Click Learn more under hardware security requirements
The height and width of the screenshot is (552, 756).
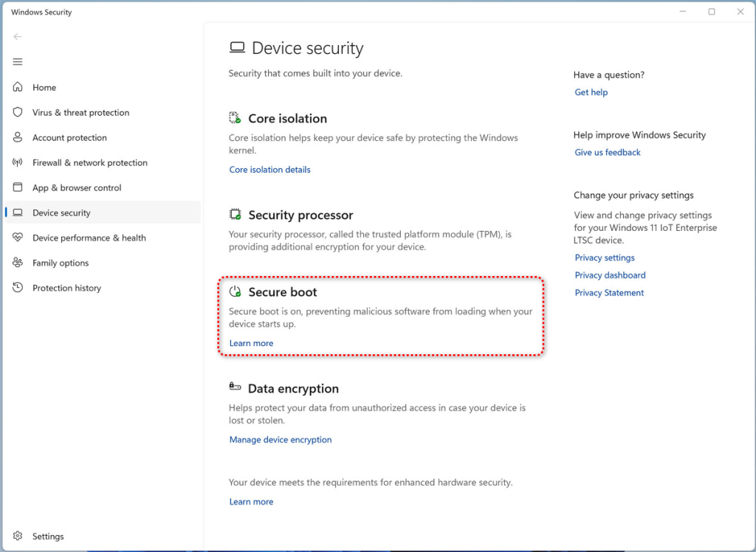click(251, 502)
